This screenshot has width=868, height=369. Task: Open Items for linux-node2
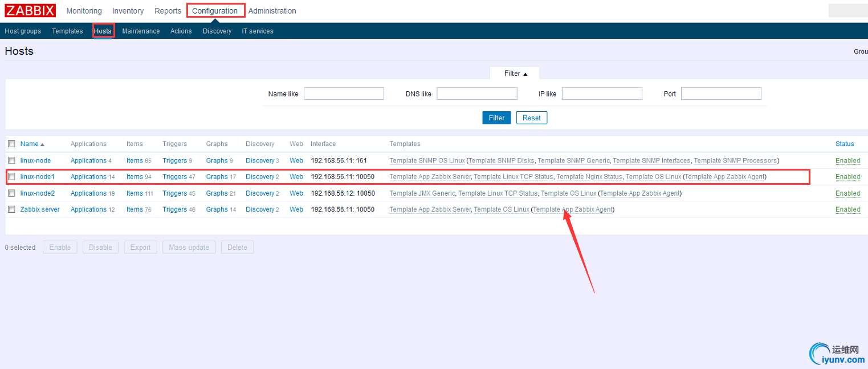(135, 193)
